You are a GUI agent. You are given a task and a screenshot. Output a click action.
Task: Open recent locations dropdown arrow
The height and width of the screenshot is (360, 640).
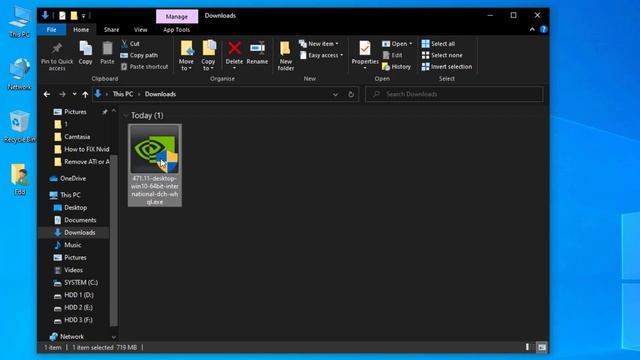coord(74,94)
